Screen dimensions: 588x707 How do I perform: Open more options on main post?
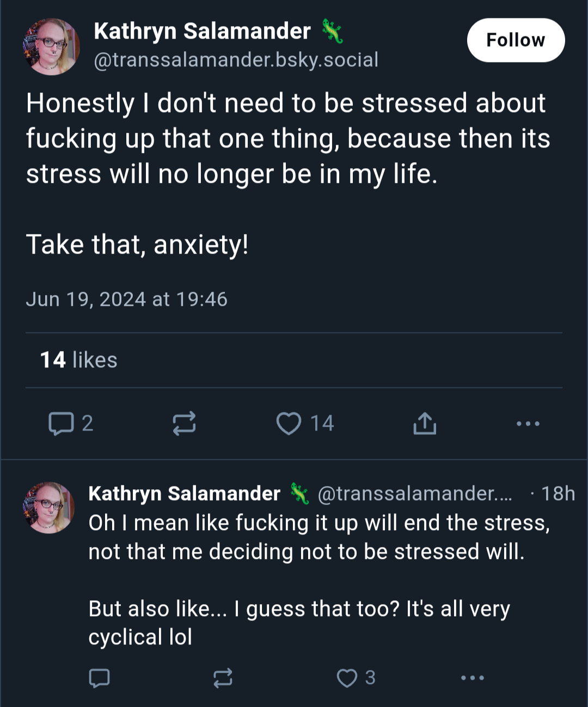[x=528, y=423]
